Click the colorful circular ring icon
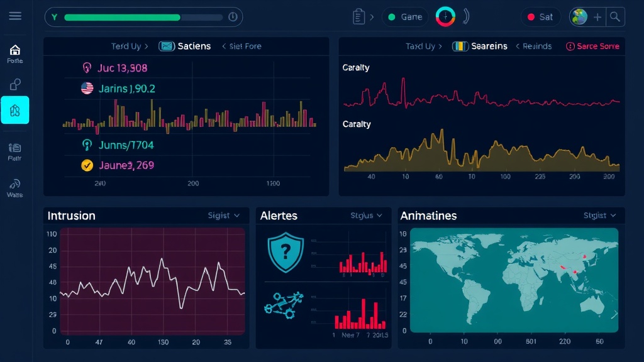 tap(445, 16)
